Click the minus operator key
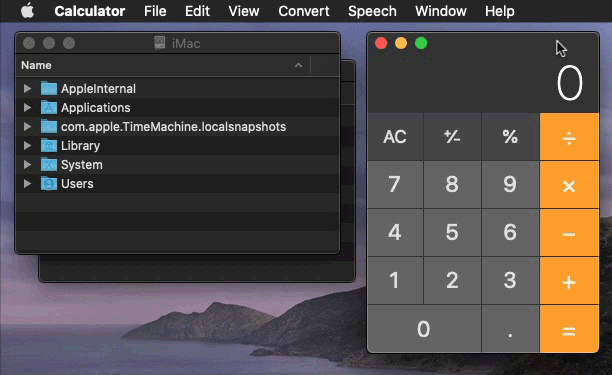 [569, 233]
